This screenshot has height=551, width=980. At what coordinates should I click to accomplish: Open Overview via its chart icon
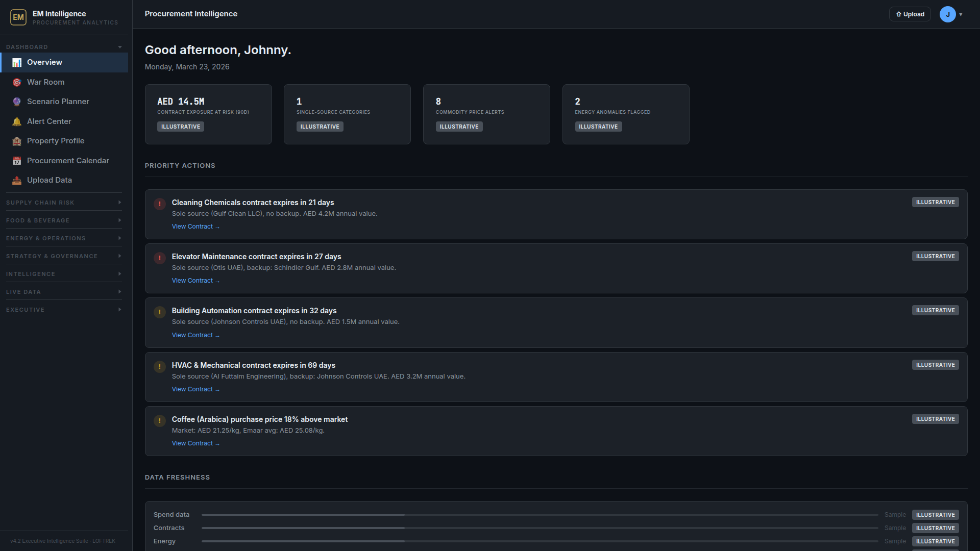(x=17, y=62)
